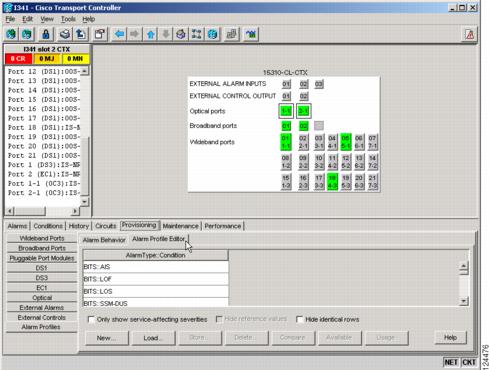Switch to the Performance tab
Viewport: 489px width, 370px height.
(223, 226)
